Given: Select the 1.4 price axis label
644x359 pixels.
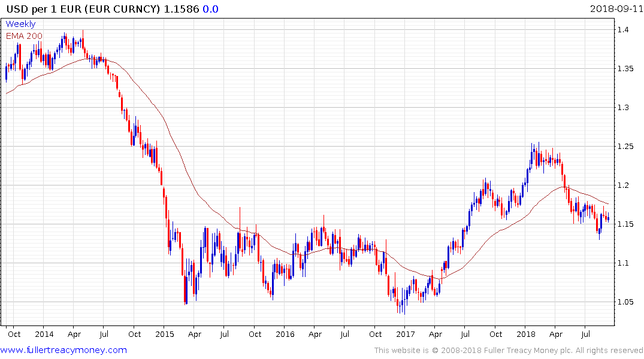Looking at the screenshot, I should [x=622, y=29].
